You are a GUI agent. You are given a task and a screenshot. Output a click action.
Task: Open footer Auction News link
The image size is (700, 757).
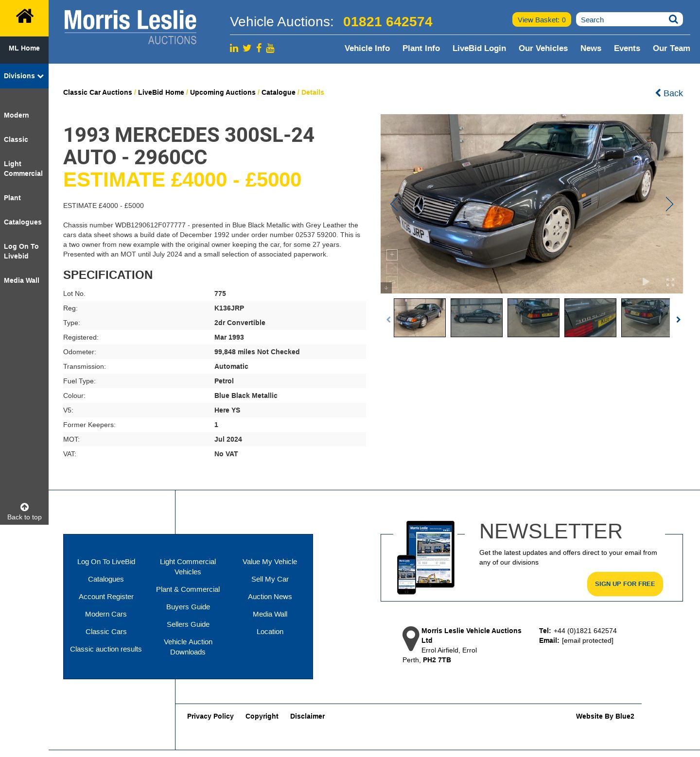click(270, 597)
